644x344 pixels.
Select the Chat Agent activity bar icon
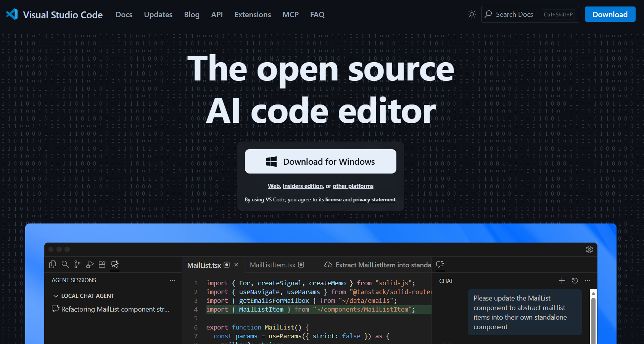tap(114, 264)
